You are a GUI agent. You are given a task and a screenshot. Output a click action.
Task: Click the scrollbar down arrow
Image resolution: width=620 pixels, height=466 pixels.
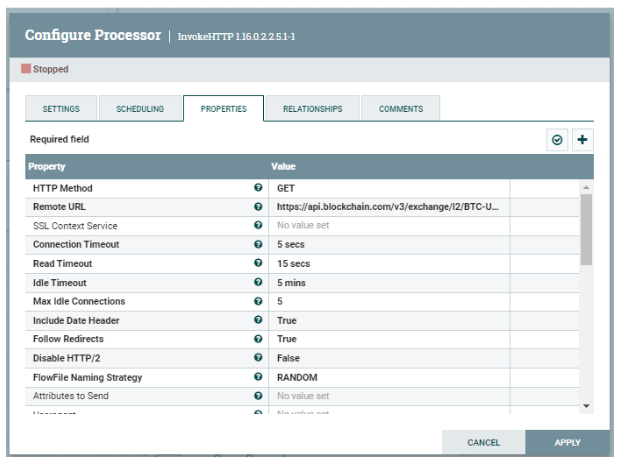[x=586, y=406]
